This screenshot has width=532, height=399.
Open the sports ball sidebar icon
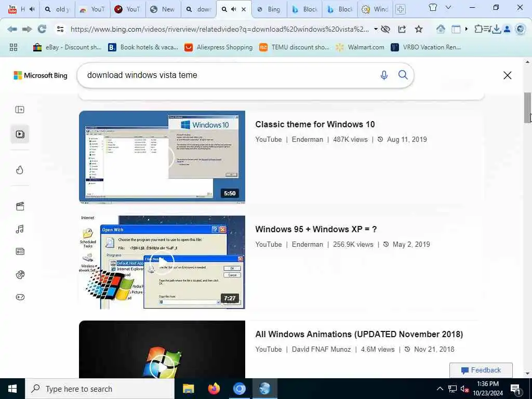(20, 274)
